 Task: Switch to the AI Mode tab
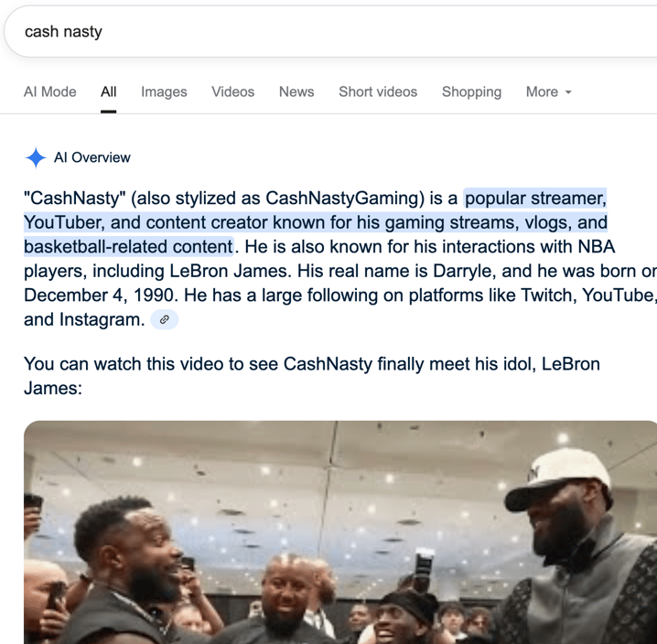[49, 91]
